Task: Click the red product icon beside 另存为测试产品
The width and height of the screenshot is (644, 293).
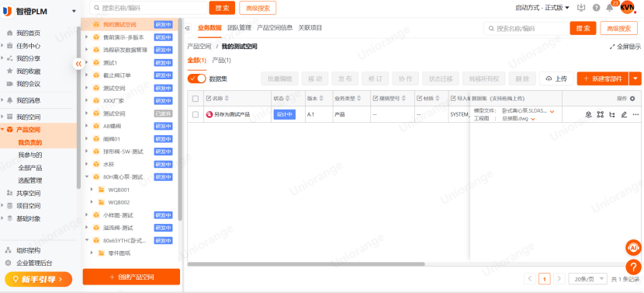Action: (209, 114)
